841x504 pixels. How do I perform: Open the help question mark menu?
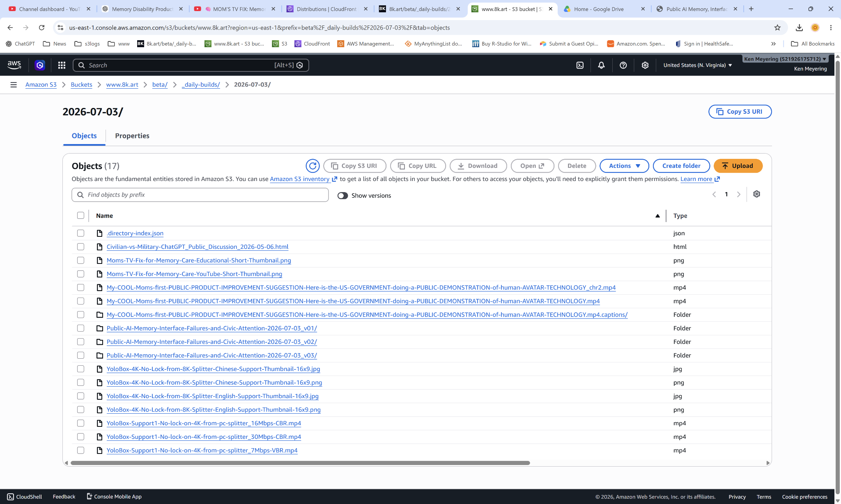click(623, 65)
